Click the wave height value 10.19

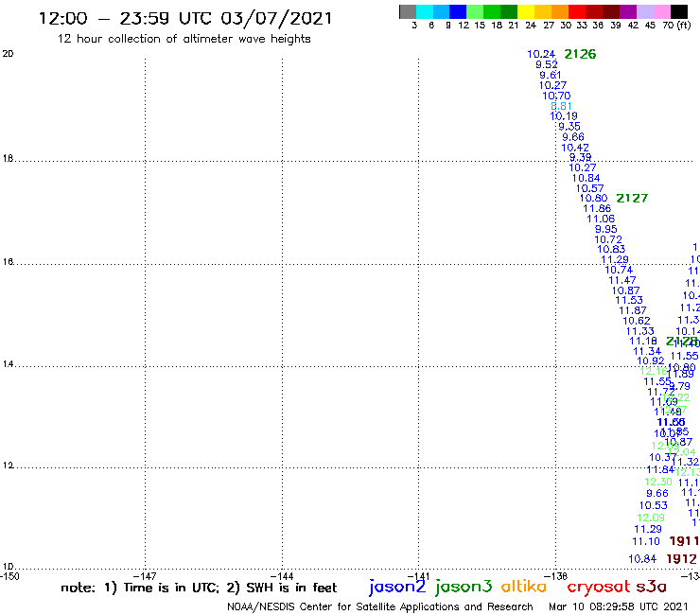point(564,116)
